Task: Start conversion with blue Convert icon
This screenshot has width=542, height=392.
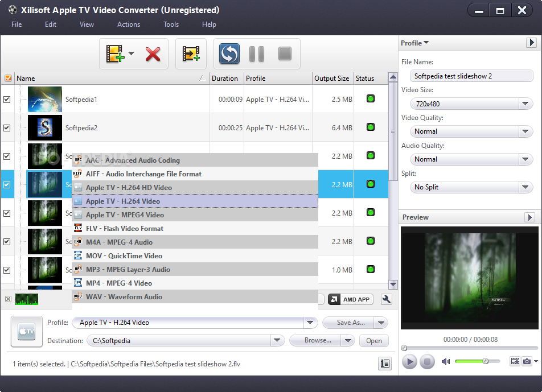Action: (x=229, y=53)
